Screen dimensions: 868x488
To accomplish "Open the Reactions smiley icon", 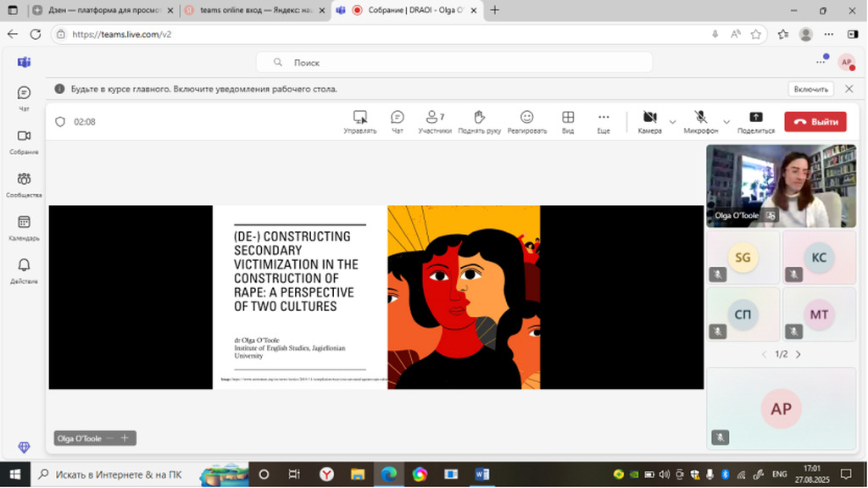I will pos(526,121).
